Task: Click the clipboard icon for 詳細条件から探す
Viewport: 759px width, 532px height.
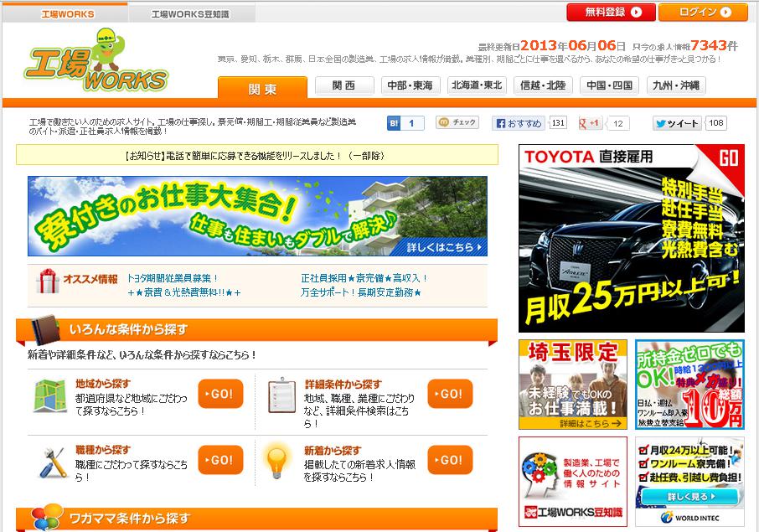Action: tap(281, 395)
